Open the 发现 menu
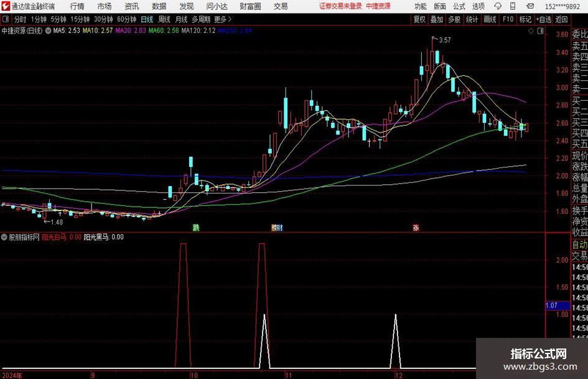This screenshot has height=379, width=588. (x=187, y=6)
